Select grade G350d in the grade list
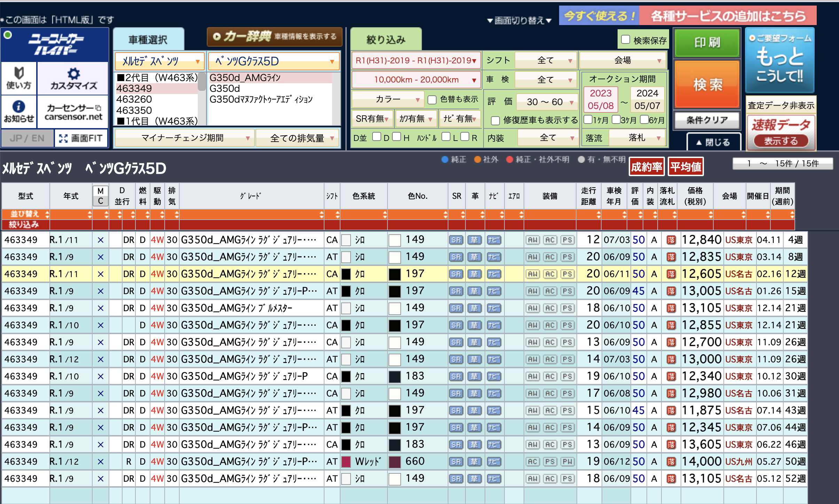 click(x=225, y=88)
